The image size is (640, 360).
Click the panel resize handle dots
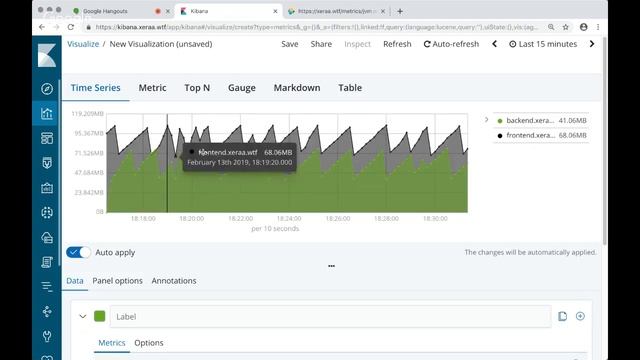click(x=331, y=266)
